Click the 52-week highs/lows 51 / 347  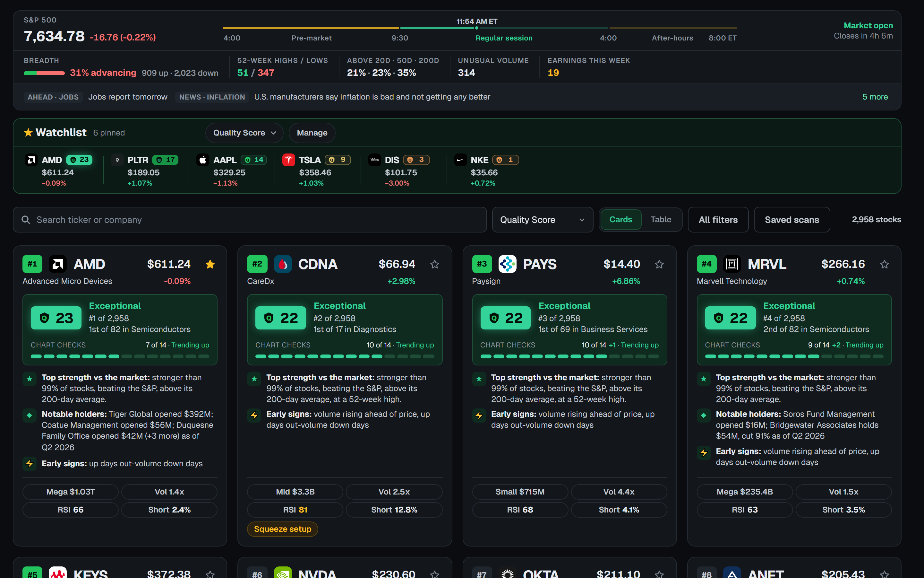coord(256,73)
